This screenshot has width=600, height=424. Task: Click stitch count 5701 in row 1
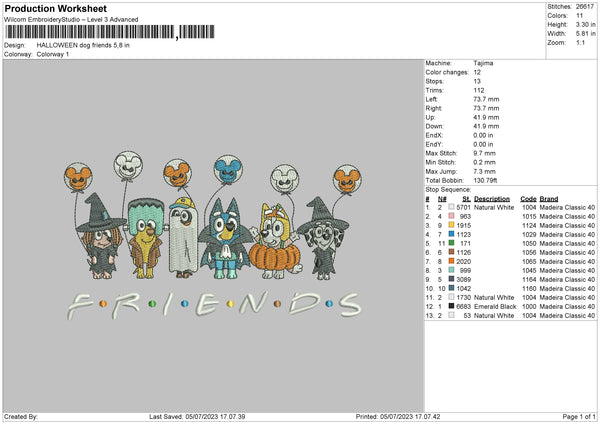(463, 207)
